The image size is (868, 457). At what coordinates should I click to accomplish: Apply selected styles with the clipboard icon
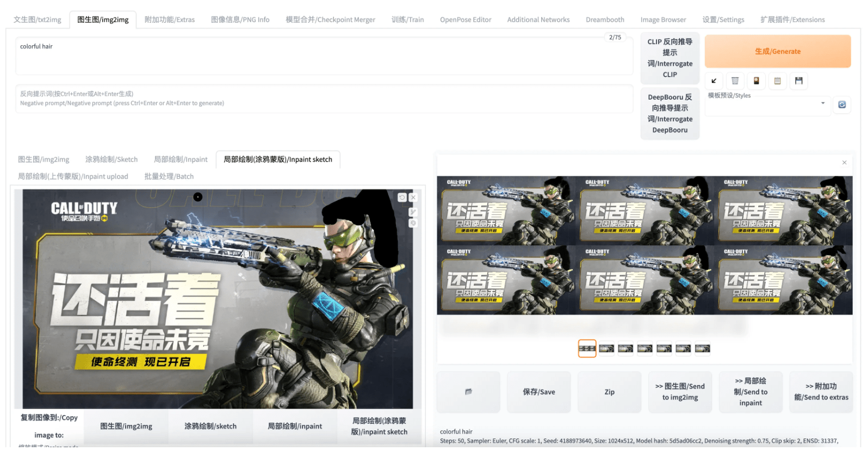[x=777, y=81]
